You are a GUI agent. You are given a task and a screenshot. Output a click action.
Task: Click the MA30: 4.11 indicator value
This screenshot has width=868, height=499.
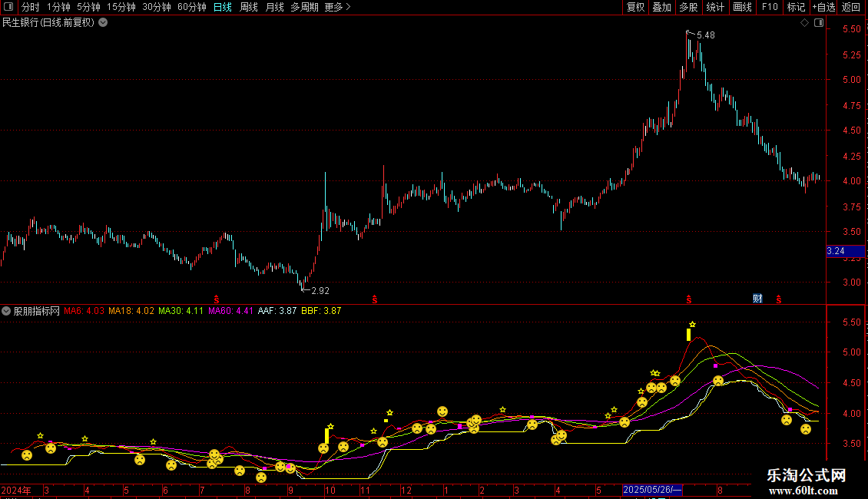pyautogui.click(x=181, y=311)
